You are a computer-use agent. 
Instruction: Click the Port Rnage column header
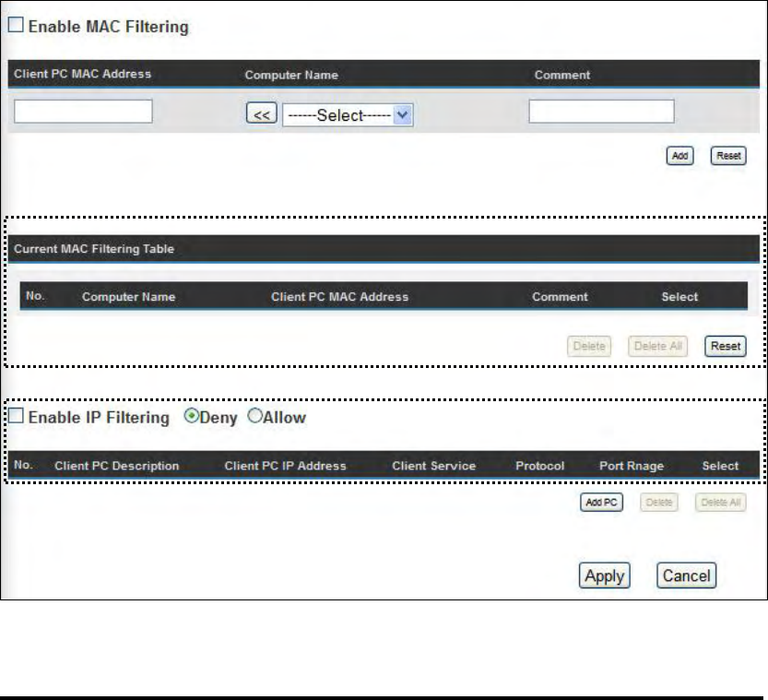coord(632,466)
